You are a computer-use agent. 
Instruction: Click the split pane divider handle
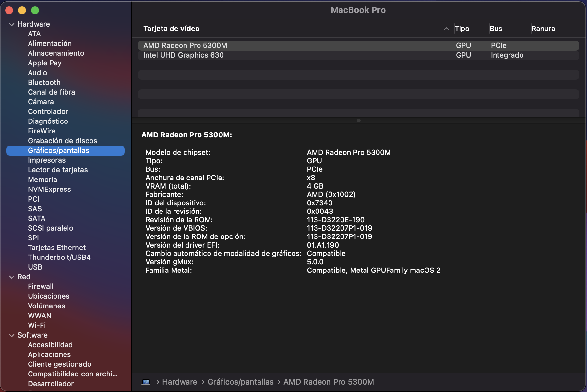point(358,121)
